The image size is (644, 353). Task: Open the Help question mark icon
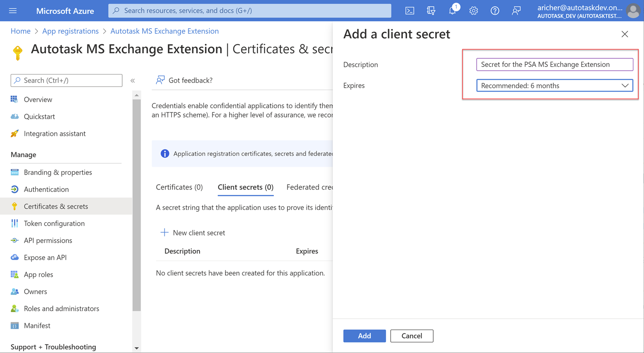click(x=495, y=11)
